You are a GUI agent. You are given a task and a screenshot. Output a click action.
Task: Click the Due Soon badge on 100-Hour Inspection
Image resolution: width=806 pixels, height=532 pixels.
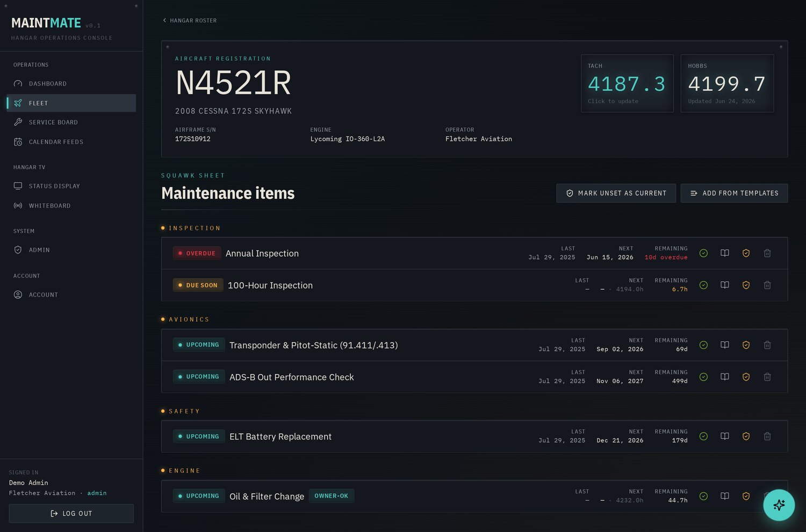(x=198, y=285)
